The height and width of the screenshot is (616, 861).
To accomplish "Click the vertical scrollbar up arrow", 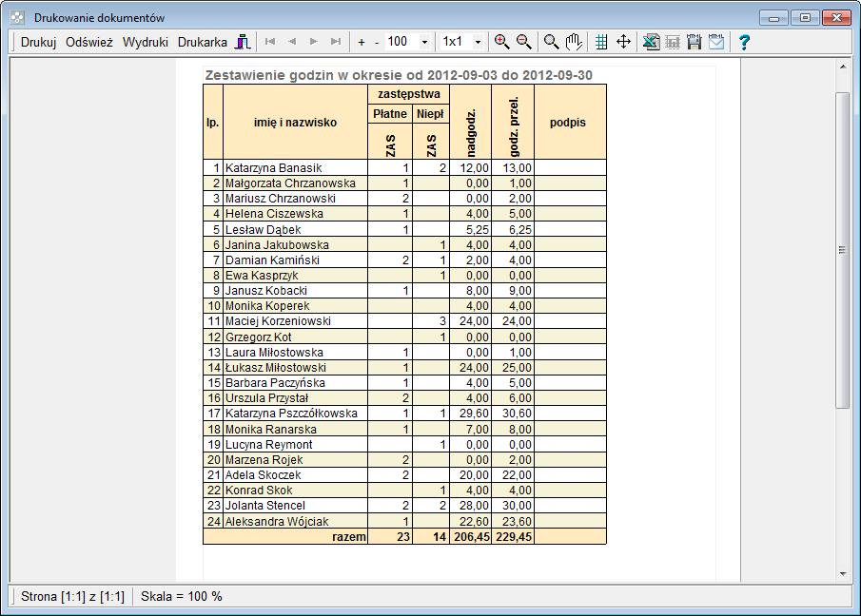I will [843, 67].
